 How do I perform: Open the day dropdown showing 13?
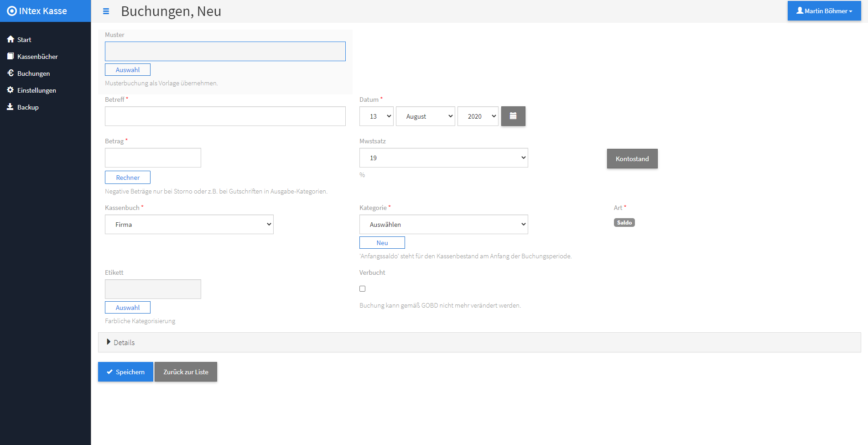point(376,116)
